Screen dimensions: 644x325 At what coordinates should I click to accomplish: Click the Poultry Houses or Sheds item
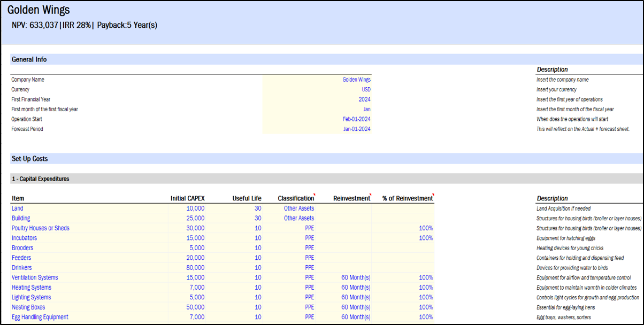pos(41,228)
